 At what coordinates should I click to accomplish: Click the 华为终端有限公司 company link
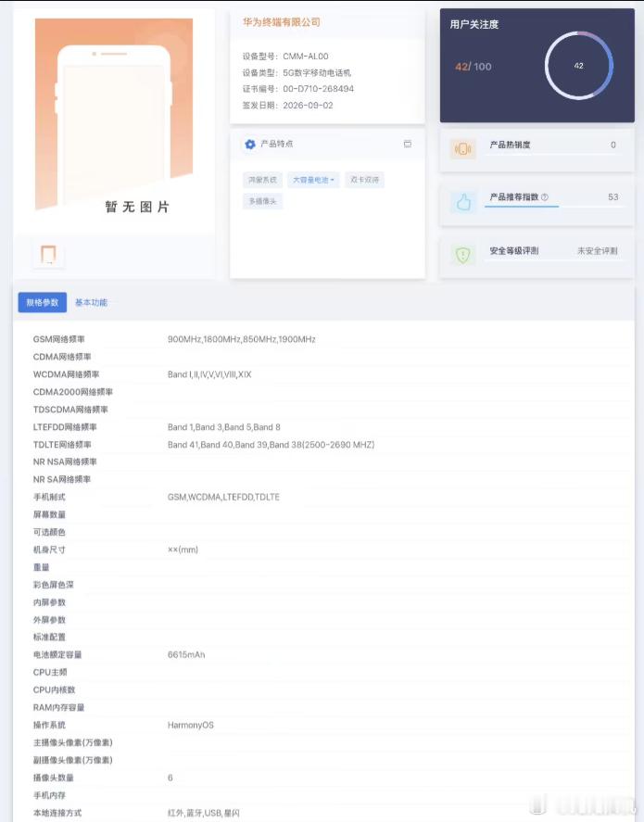(x=282, y=22)
